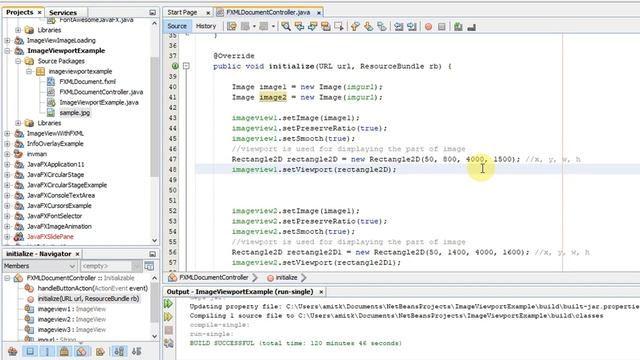The image size is (640, 360).
Task: Toggle Bookmark icon in editor toolbar
Action: 382,27
